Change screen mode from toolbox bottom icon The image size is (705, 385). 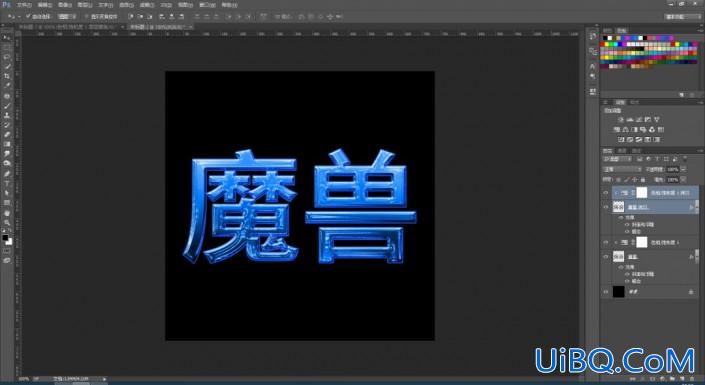point(7,260)
